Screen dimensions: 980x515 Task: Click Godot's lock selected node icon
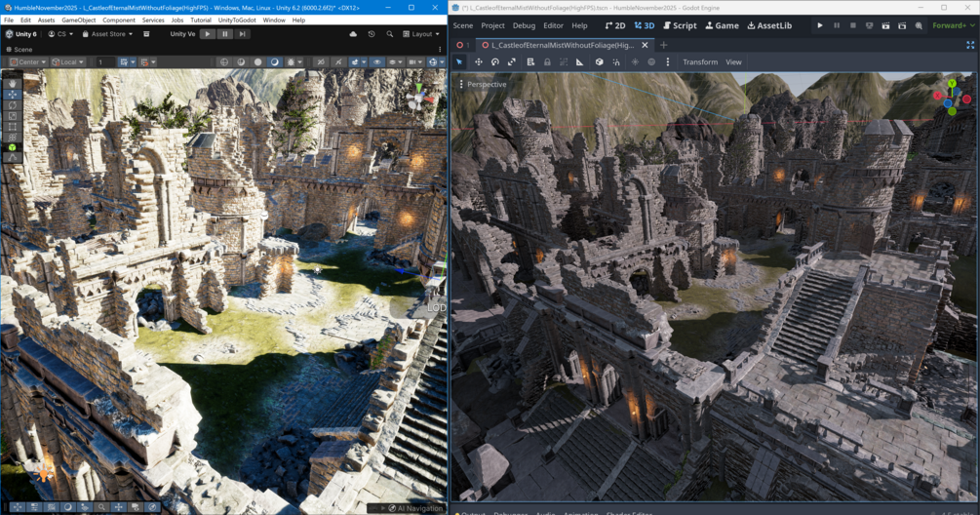547,61
